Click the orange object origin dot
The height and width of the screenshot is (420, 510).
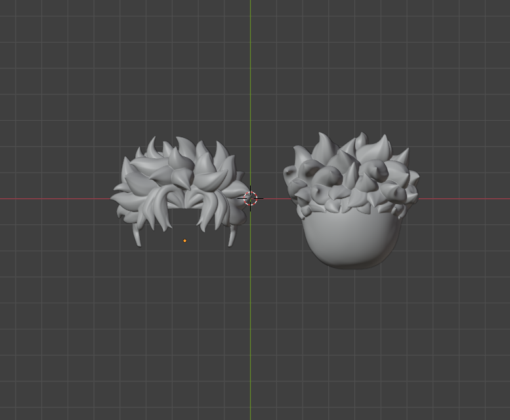click(184, 241)
